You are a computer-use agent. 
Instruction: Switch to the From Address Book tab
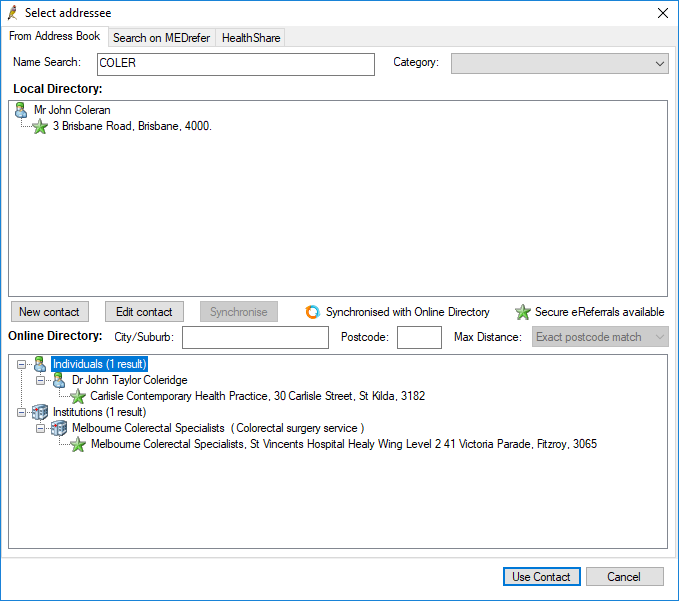(55, 36)
